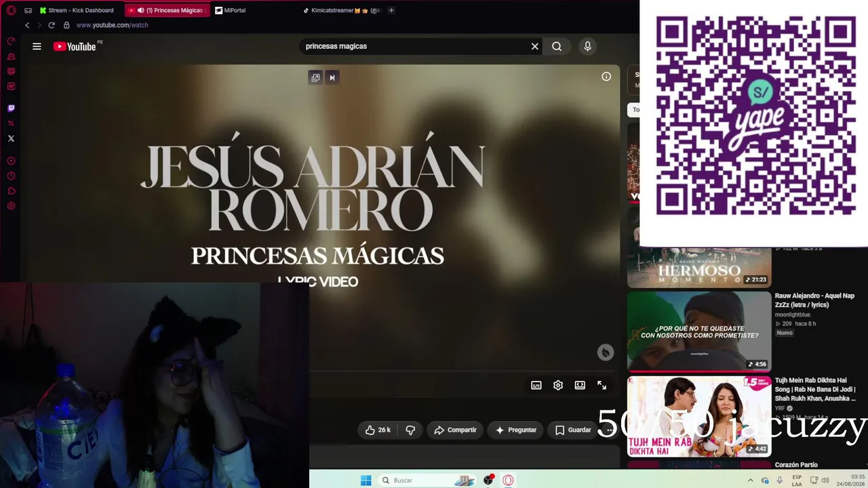The image size is (868, 488).
Task: Enter fullscreen video mode
Action: pos(601,385)
